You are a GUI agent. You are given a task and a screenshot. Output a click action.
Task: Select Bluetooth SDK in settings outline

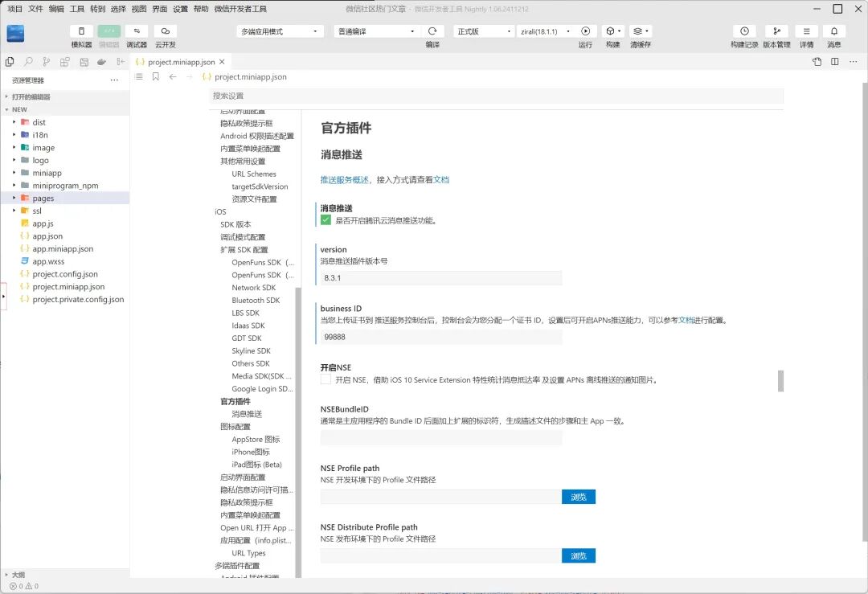256,300
